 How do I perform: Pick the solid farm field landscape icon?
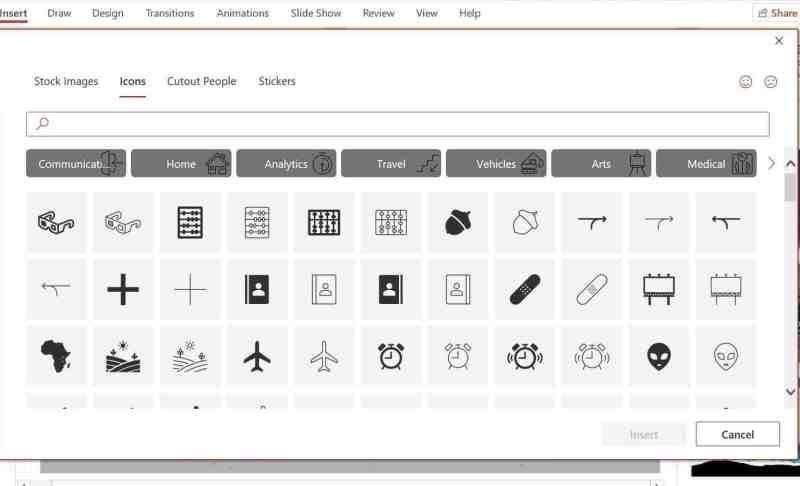coord(123,356)
